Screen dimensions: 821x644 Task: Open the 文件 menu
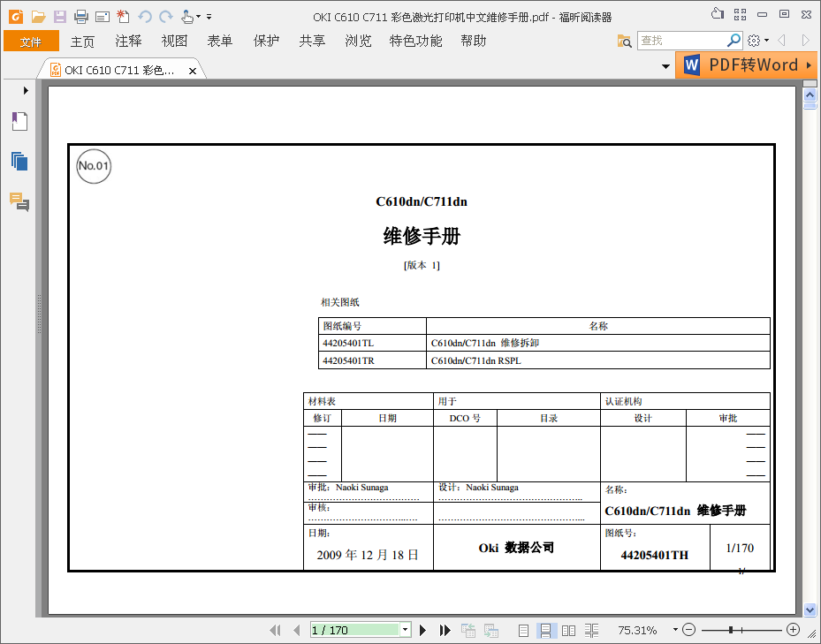pyautogui.click(x=31, y=42)
